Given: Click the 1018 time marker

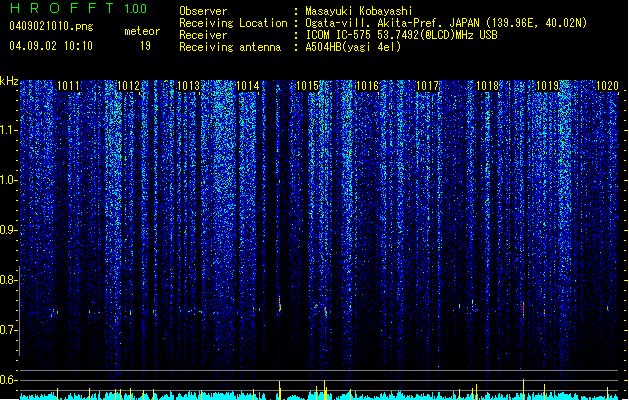Looking at the screenshot, I should pyautogui.click(x=487, y=86).
